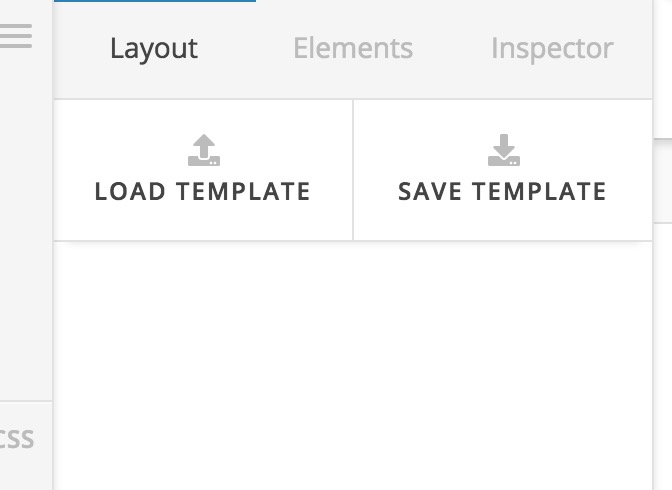The image size is (672, 490).
Task: Toggle the sidebar with three-line icon
Action: [16, 36]
